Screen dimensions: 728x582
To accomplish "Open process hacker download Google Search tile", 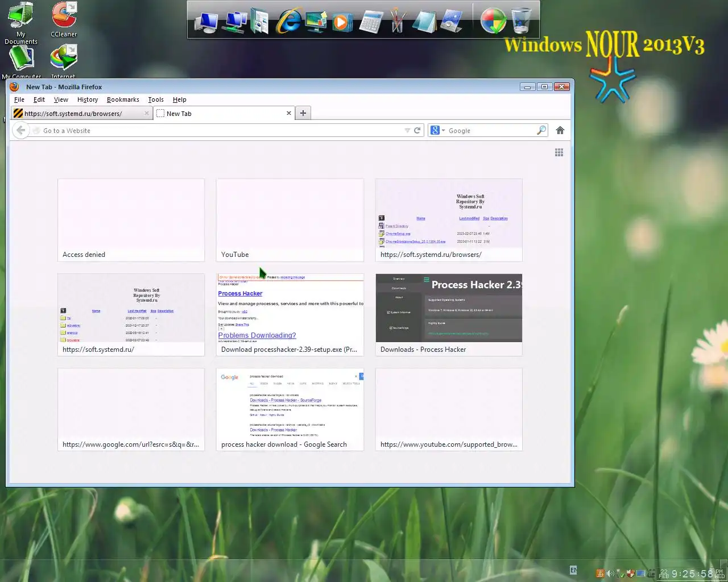I will pos(290,410).
